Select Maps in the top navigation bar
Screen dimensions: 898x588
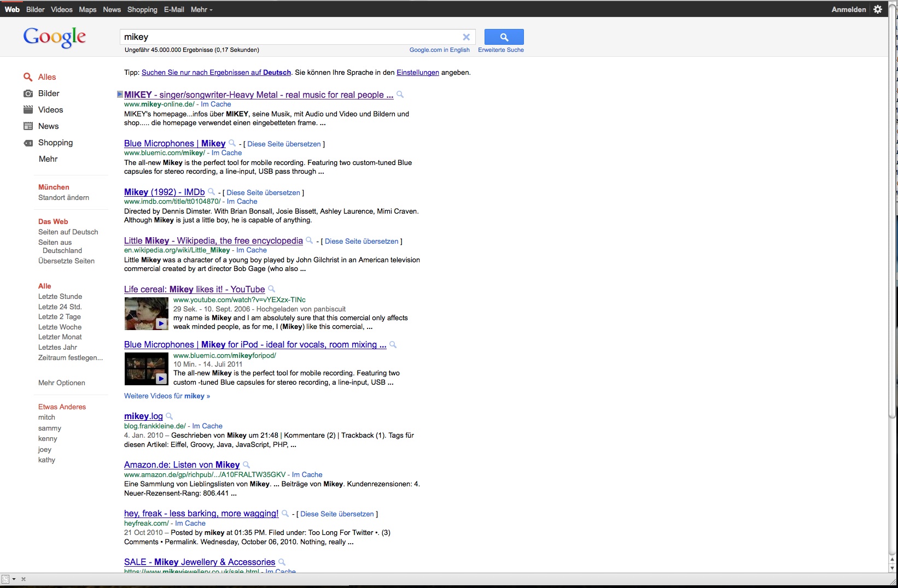[88, 9]
